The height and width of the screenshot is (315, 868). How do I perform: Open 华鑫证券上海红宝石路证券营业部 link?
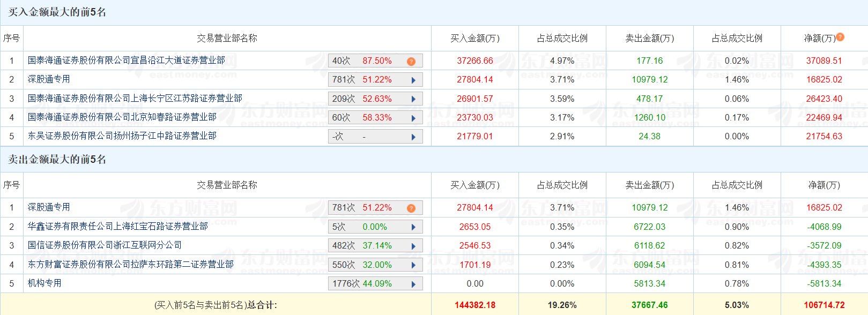tap(118, 227)
